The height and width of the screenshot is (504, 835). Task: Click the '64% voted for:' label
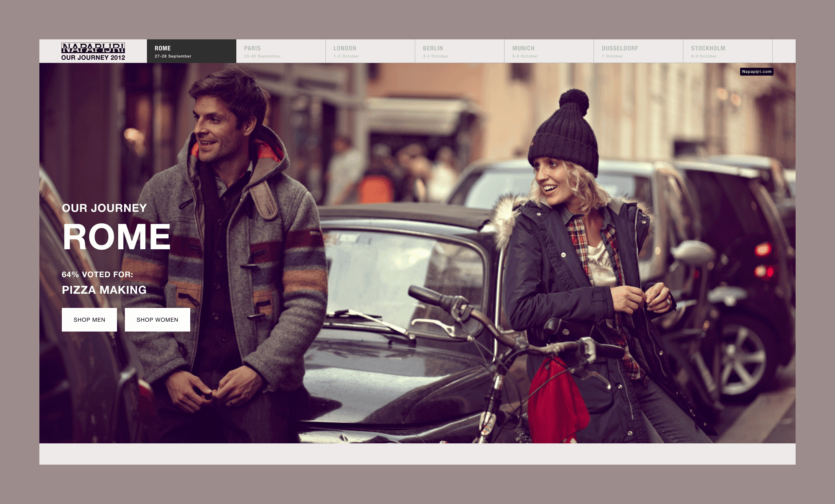tap(97, 274)
